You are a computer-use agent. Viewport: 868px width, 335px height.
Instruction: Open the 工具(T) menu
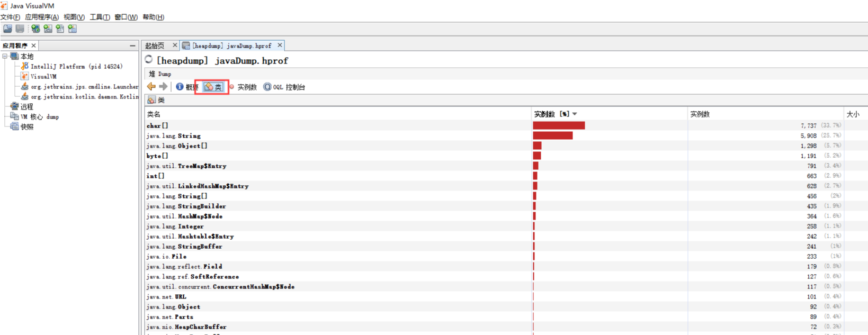[100, 17]
